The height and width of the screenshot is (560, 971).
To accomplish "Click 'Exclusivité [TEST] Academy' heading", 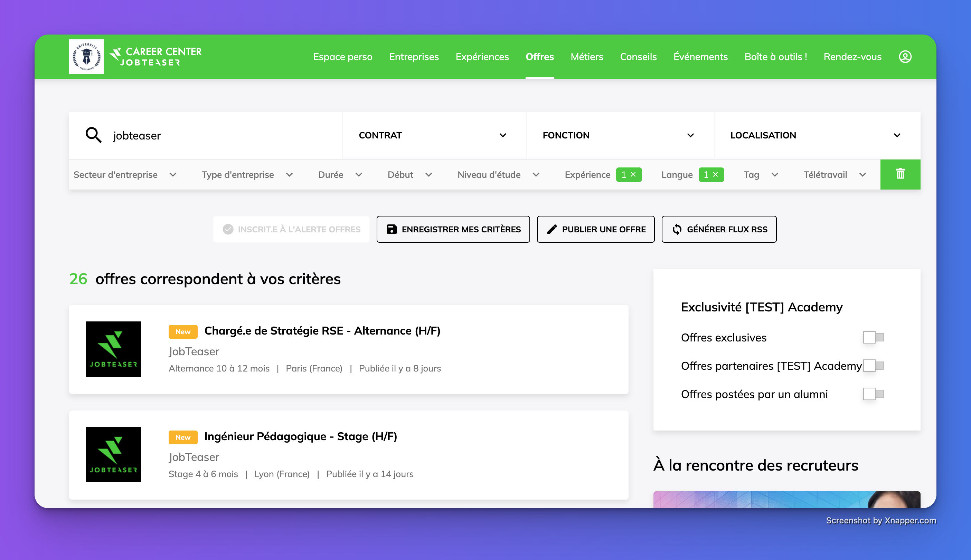I will tap(762, 307).
